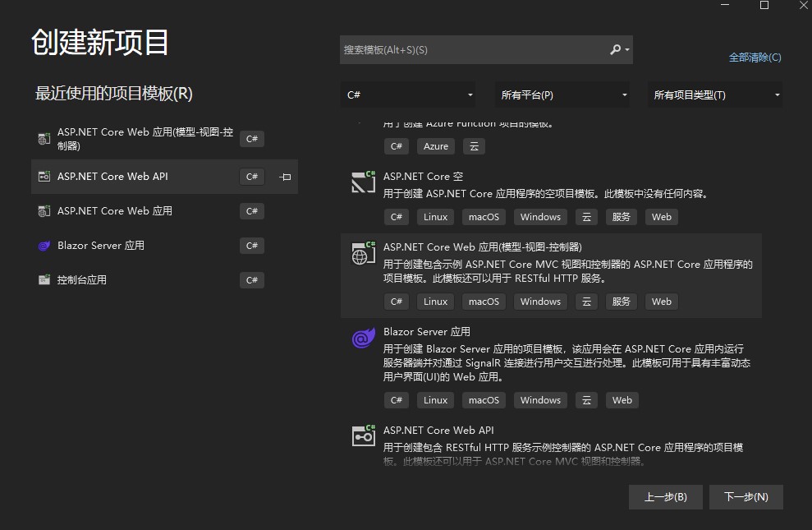812x530 pixels.
Task: Click Web tag under Blazor Server 应用
Action: [x=622, y=400]
